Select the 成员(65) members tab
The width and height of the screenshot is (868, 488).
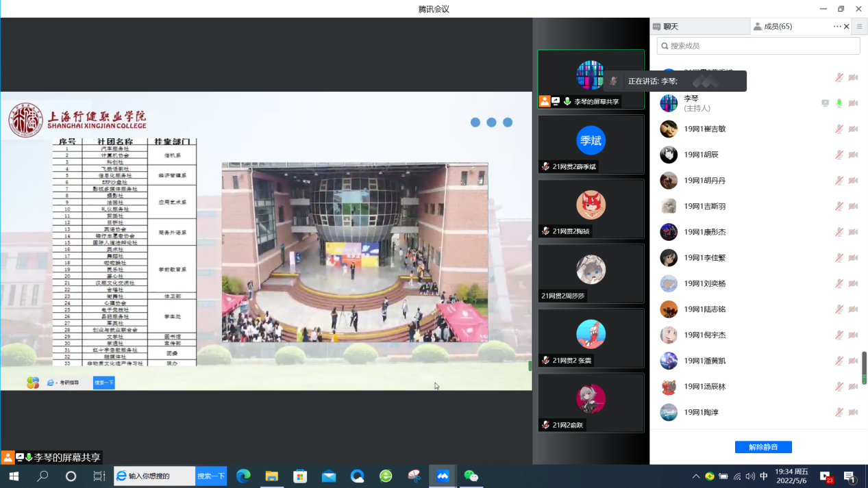pyautogui.click(x=778, y=27)
